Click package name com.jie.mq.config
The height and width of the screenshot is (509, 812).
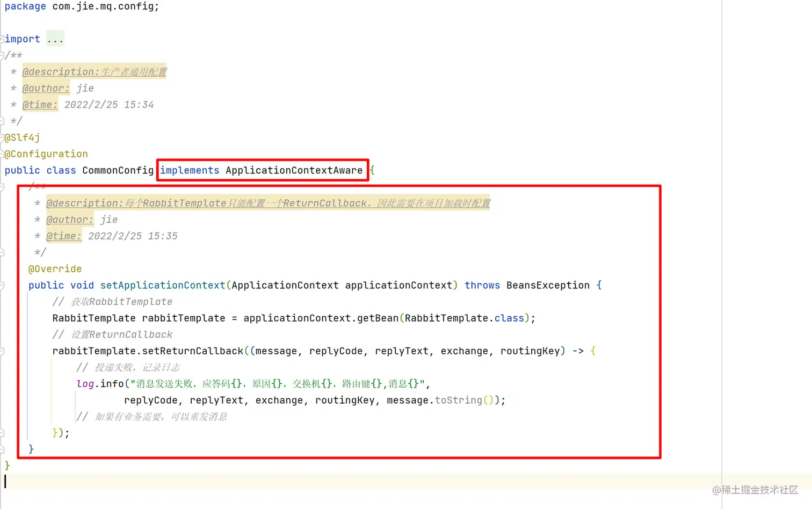pyautogui.click(x=104, y=6)
